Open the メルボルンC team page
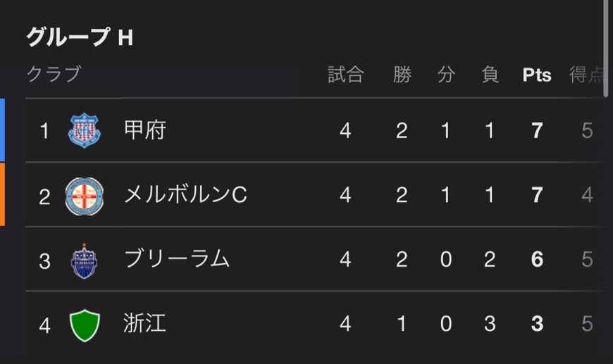 point(185,194)
